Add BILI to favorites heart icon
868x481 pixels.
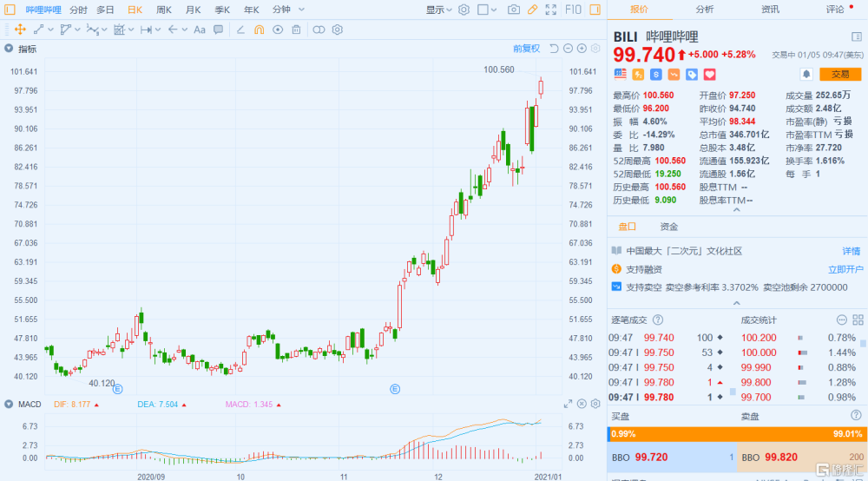pos(710,74)
